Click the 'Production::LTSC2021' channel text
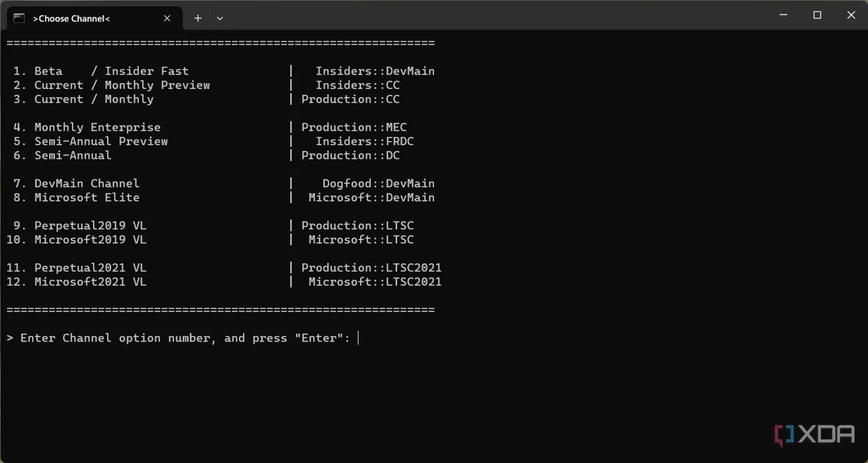 pyautogui.click(x=371, y=267)
